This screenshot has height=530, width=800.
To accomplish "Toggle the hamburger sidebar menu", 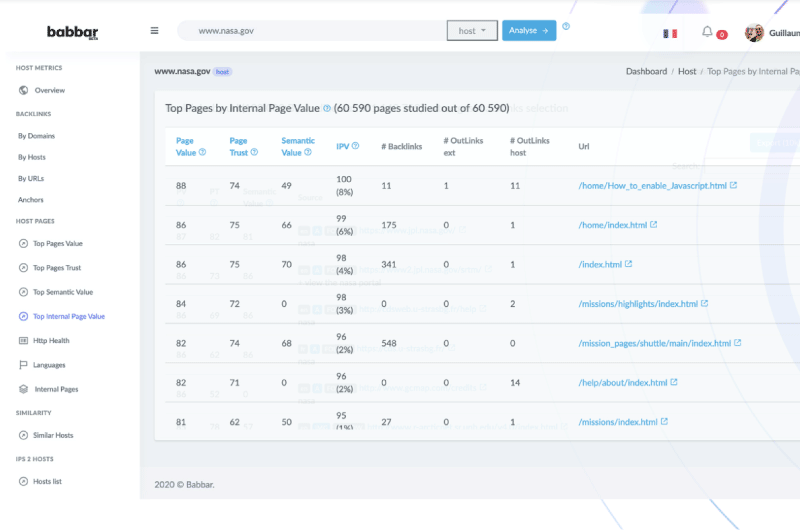I will (154, 31).
